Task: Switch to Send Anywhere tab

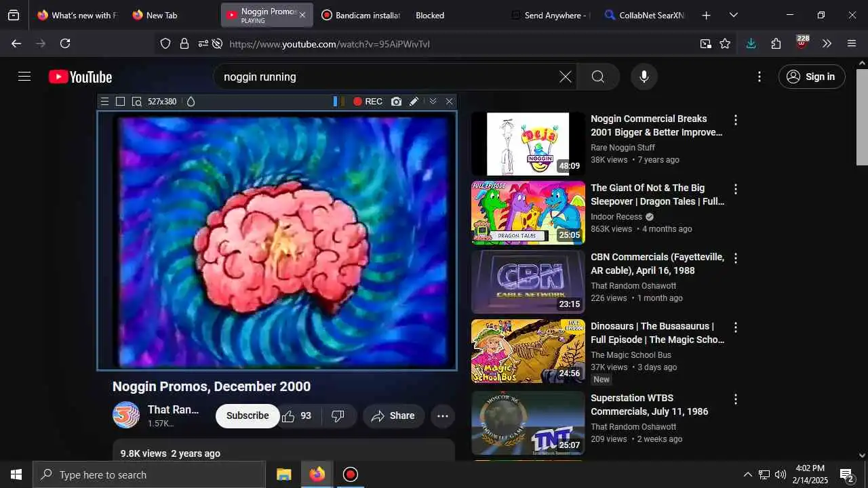Action: click(x=551, y=15)
